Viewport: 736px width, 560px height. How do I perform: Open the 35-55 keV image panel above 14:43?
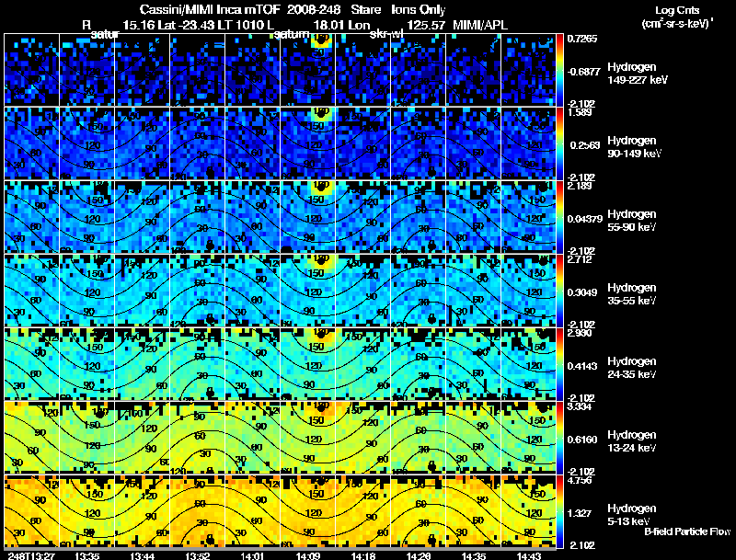528,291
